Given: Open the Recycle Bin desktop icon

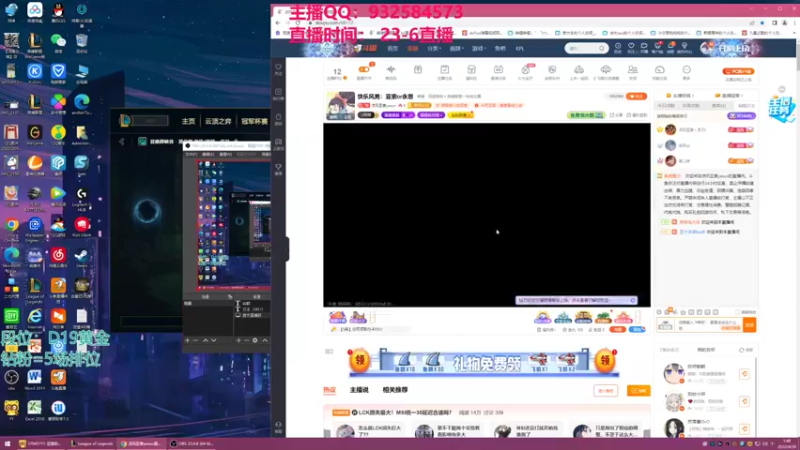Looking at the screenshot, I should click(x=82, y=41).
